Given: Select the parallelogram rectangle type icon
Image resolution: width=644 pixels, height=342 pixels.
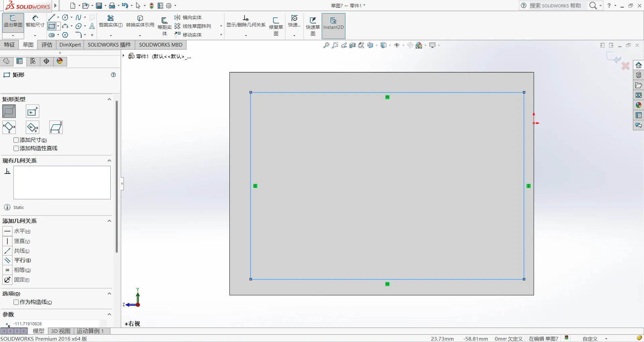Looking at the screenshot, I should [x=56, y=127].
